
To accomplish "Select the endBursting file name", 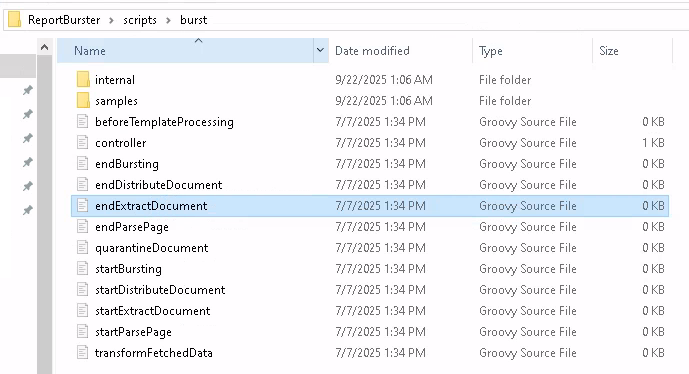I will (127, 164).
